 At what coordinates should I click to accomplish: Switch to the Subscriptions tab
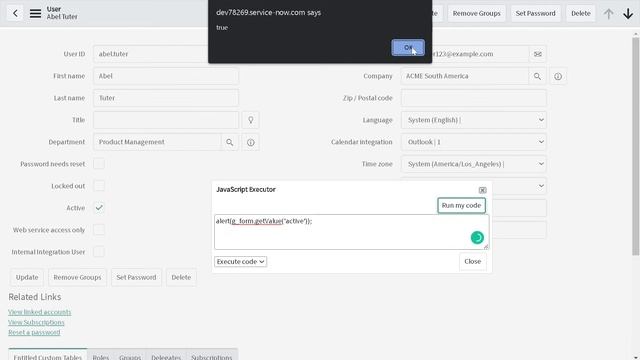[x=211, y=356]
